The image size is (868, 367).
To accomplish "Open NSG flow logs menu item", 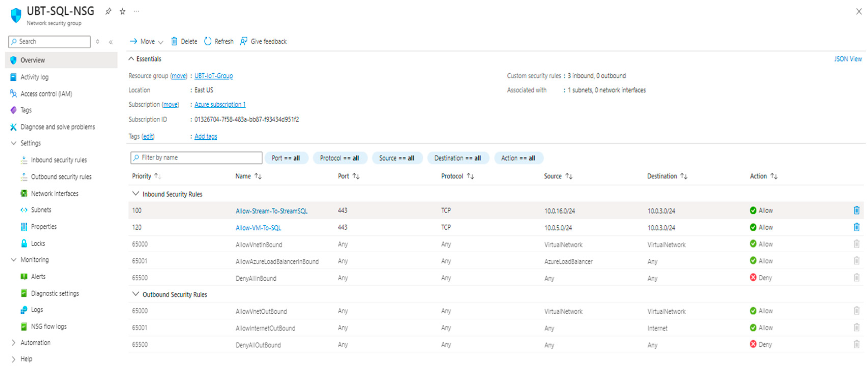I will [x=49, y=326].
